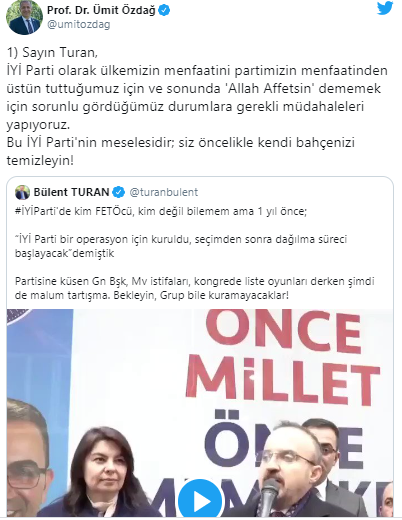
Task: Click Bülent Turan's small avatar
Action: coord(23,192)
